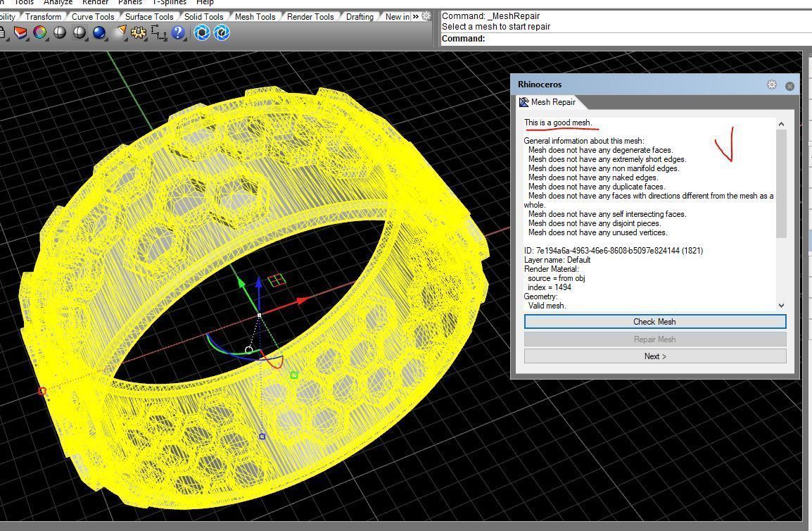Open the toolbar tabs gear settings
The height and width of the screenshot is (531, 812).
tap(426, 16)
